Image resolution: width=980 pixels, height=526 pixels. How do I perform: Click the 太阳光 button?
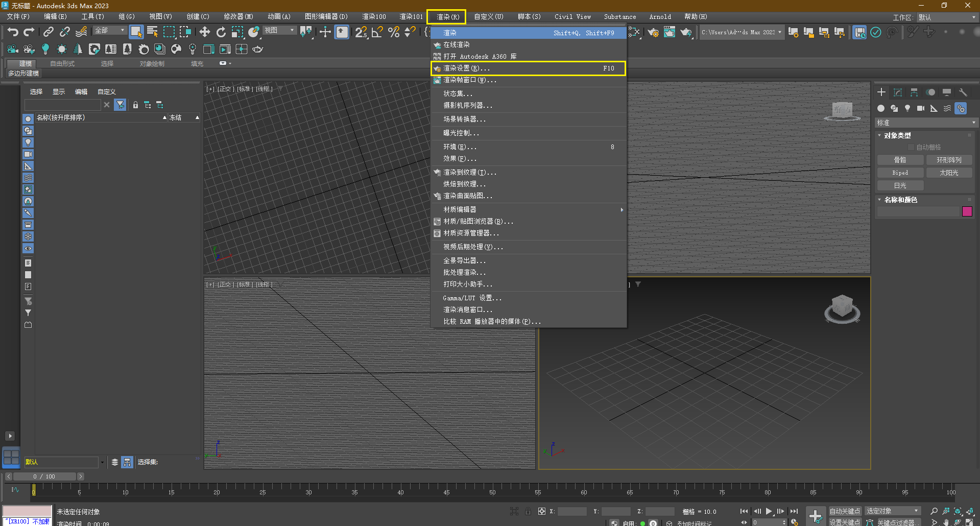(x=949, y=173)
